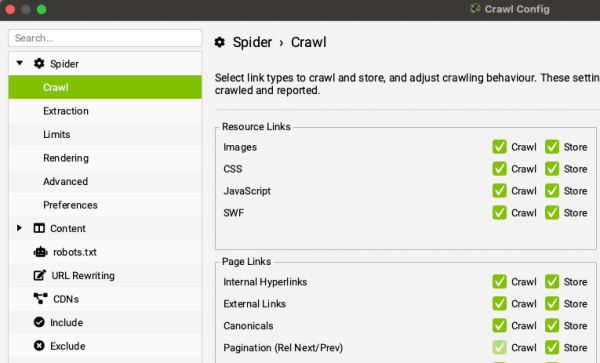
Task: Disable Crawl for JavaScript
Action: tap(499, 191)
